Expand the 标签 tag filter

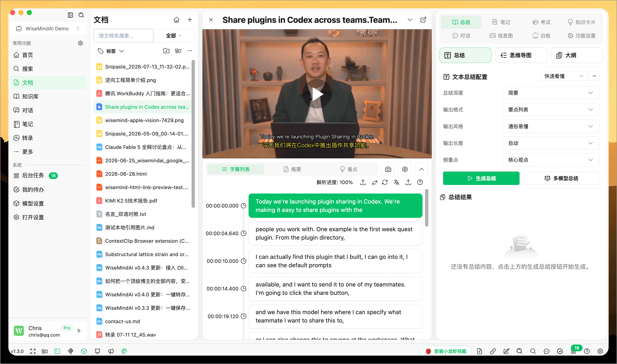click(x=111, y=51)
